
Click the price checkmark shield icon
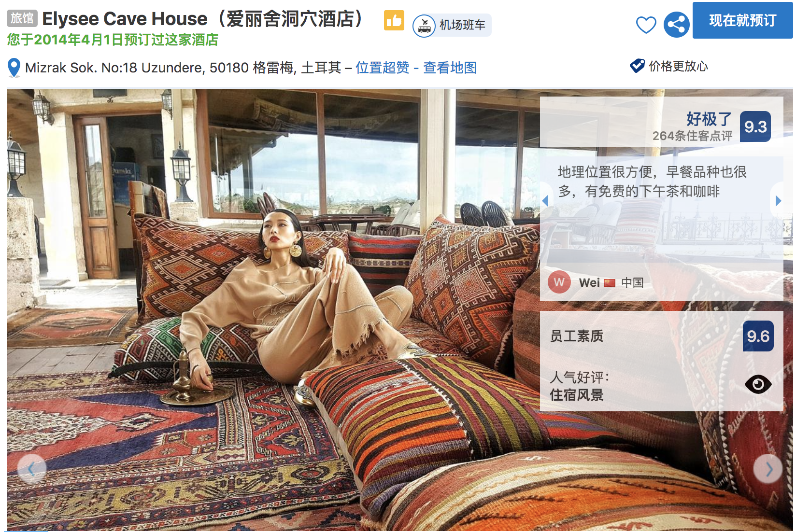(637, 66)
